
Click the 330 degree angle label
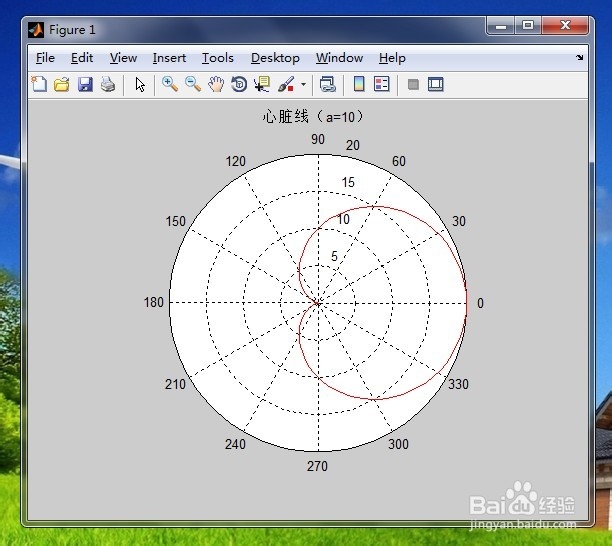click(458, 384)
